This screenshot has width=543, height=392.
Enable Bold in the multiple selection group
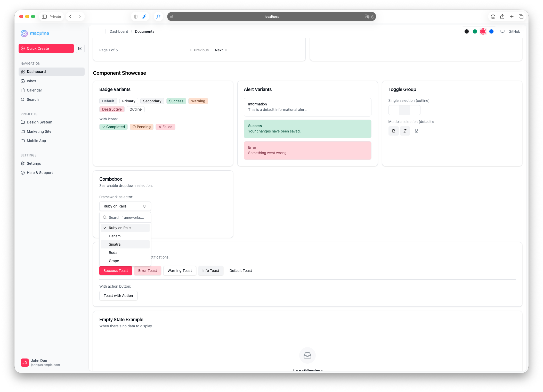393,131
